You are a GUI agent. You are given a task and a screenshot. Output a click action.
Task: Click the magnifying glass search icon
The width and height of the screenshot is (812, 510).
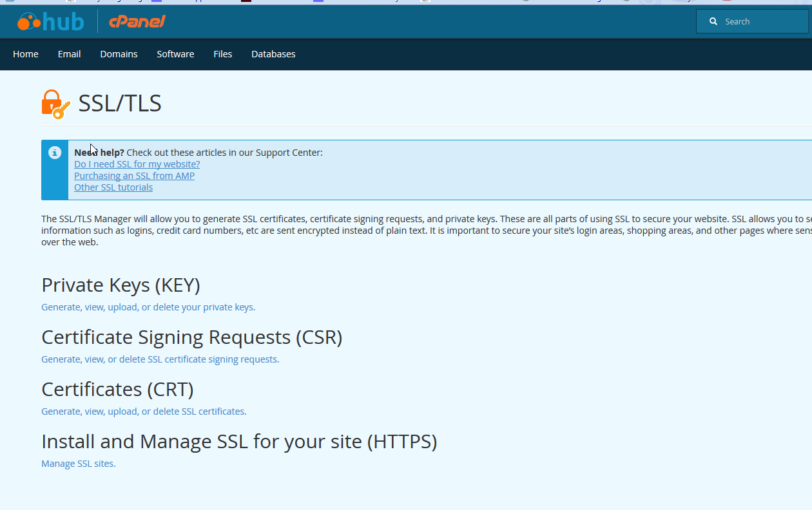tap(713, 21)
